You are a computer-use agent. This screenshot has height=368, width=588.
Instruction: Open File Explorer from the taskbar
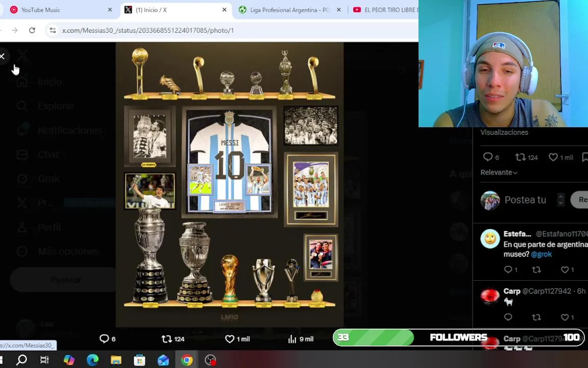tap(116, 360)
